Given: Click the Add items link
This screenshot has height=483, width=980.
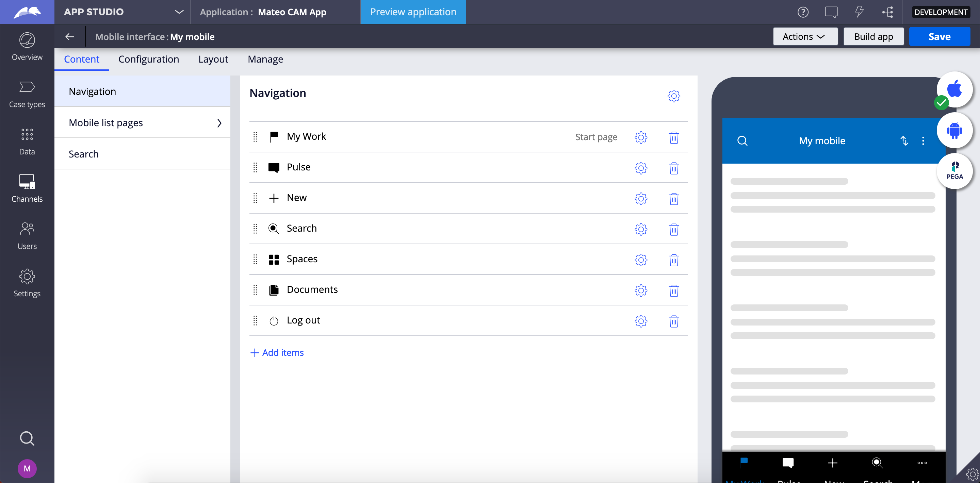Looking at the screenshot, I should pos(277,352).
